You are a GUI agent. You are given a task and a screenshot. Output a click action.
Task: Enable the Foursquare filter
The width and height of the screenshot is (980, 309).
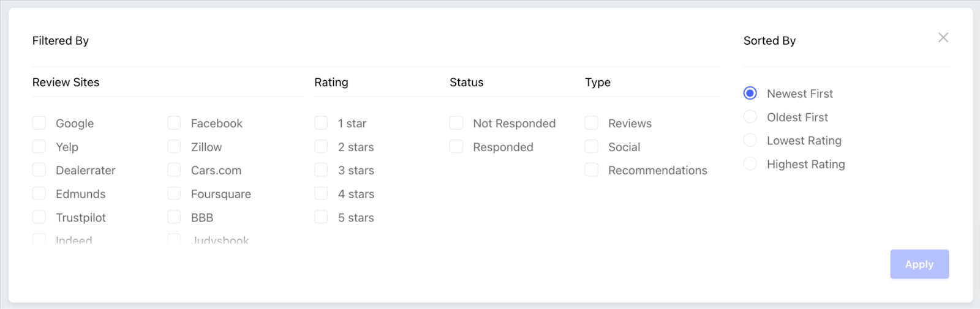click(174, 194)
